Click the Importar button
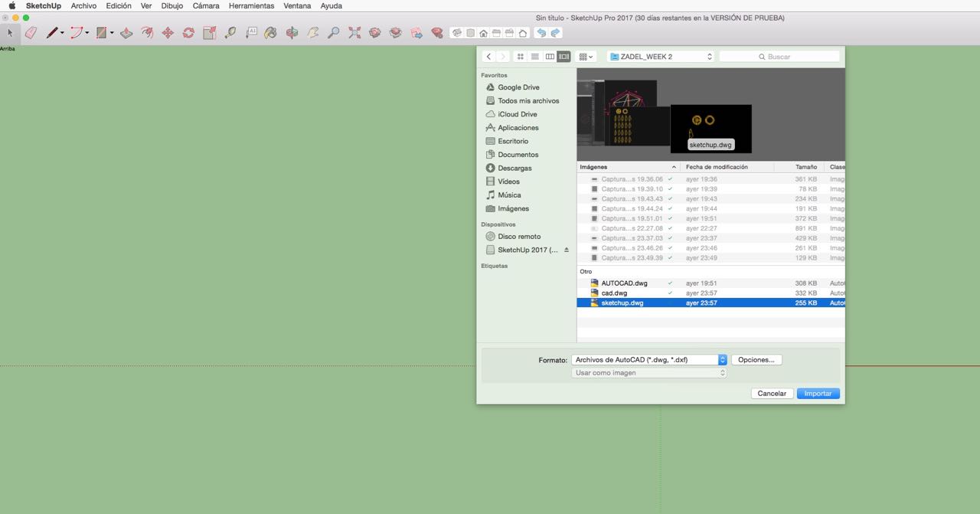 818,394
